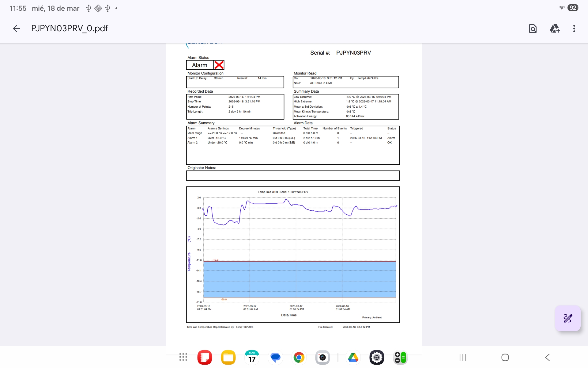
Task: Open the Calendar app showing 17
Action: click(252, 357)
